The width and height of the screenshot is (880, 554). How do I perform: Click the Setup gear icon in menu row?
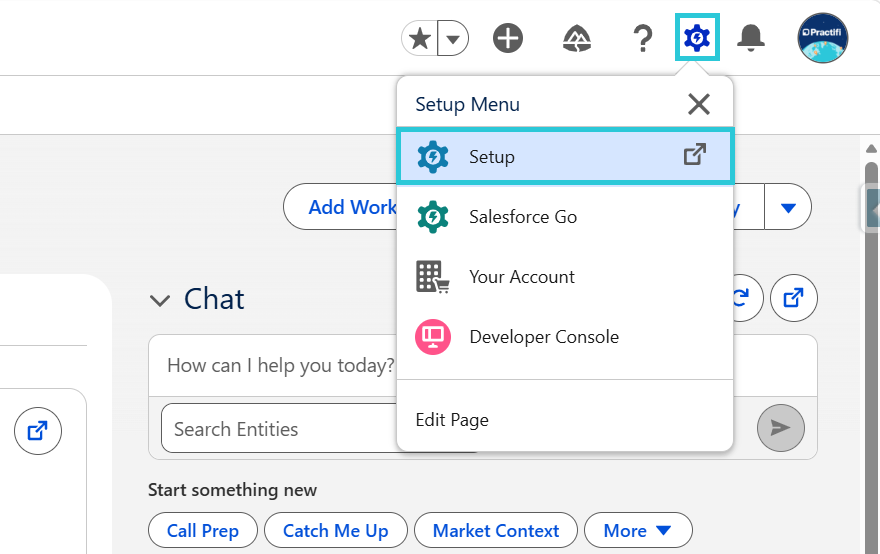point(433,157)
